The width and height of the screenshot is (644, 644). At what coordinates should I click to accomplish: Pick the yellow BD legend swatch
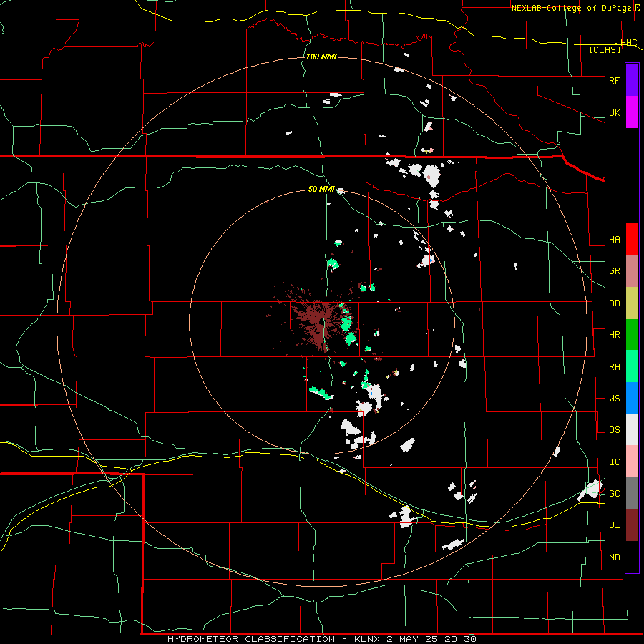tap(632, 303)
